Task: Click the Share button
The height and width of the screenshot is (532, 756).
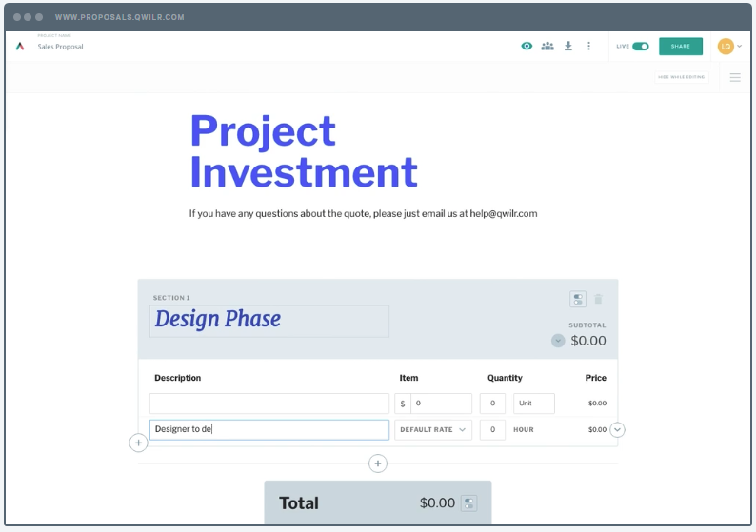Action: tap(681, 46)
